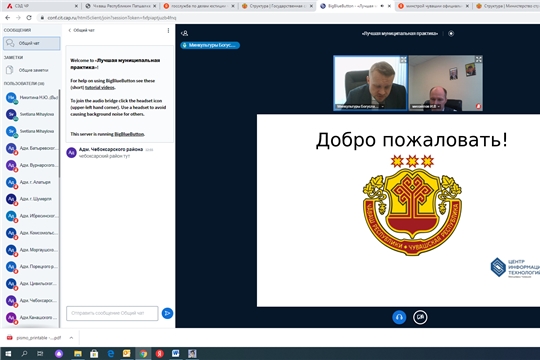Viewport: 540px width, 360px height.
Task: Send the chat message with arrow button
Action: (167, 313)
